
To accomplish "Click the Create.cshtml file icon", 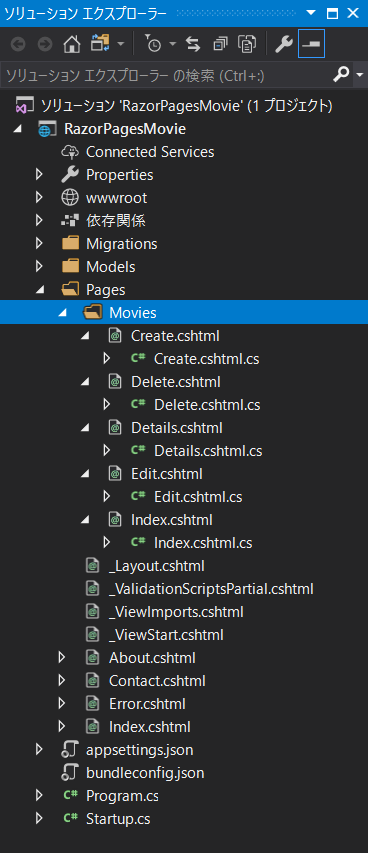I will click(x=115, y=336).
